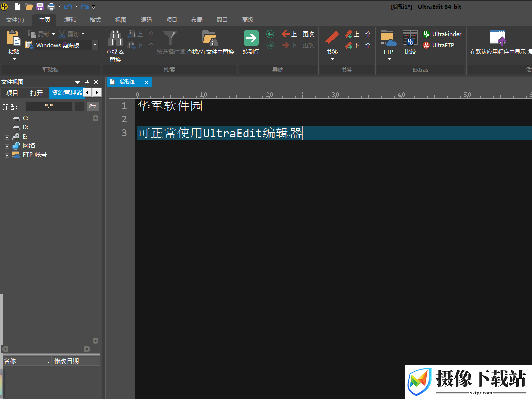Select the Open (打开) tab in File View
This screenshot has height=399, width=532.
coord(37,93)
